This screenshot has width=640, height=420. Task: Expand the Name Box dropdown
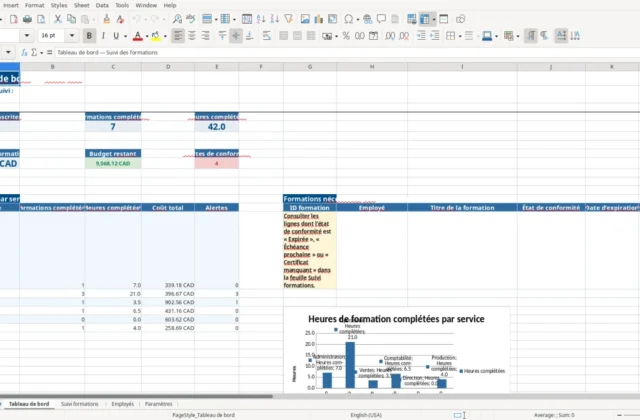point(8,52)
